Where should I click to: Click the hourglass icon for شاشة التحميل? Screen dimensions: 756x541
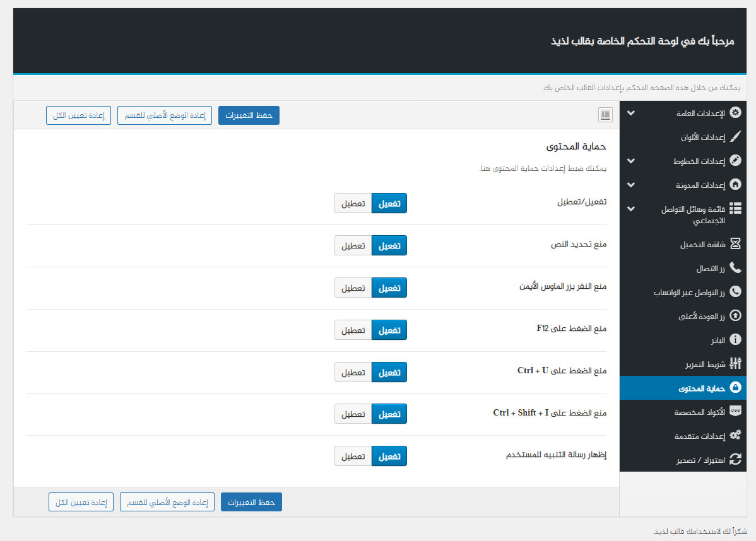point(735,244)
